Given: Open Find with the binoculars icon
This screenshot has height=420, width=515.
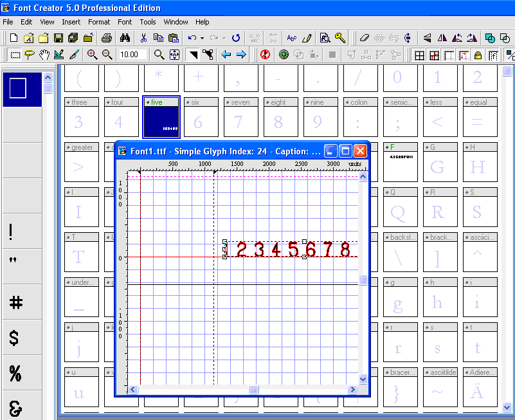Looking at the screenshot, I should 125,38.
